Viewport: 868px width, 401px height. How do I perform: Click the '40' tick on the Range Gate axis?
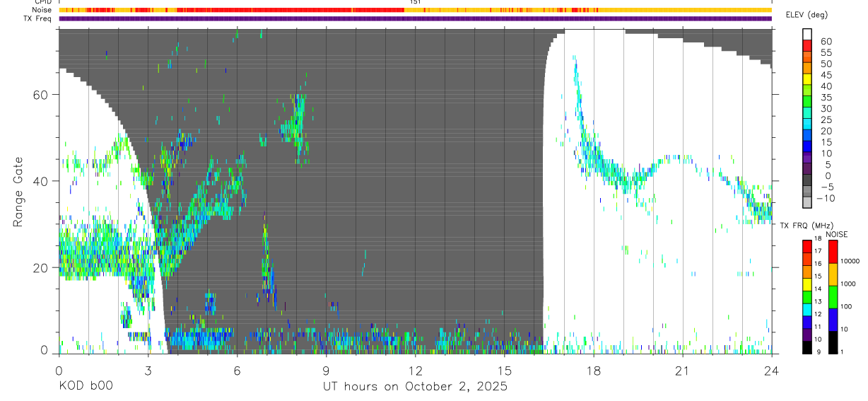pos(42,181)
